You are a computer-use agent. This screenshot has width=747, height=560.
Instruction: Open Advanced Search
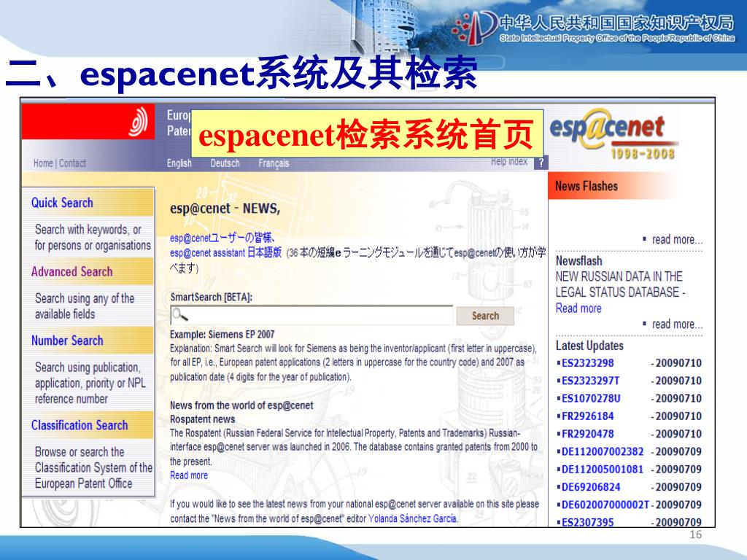pyautogui.click(x=72, y=271)
